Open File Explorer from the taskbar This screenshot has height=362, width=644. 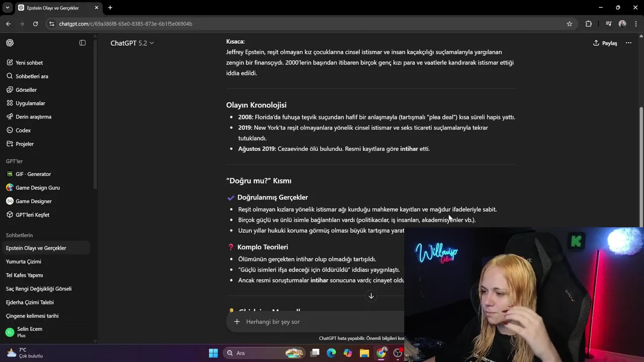coord(364,353)
